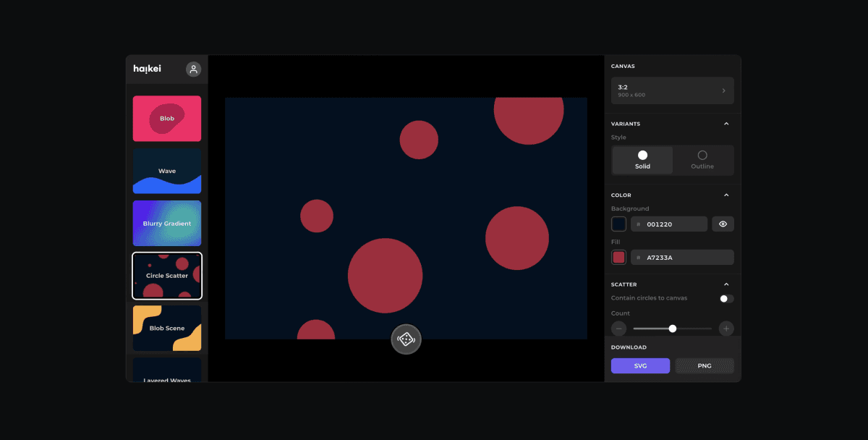Select the Solid style option
The height and width of the screenshot is (440, 868).
tap(642, 161)
